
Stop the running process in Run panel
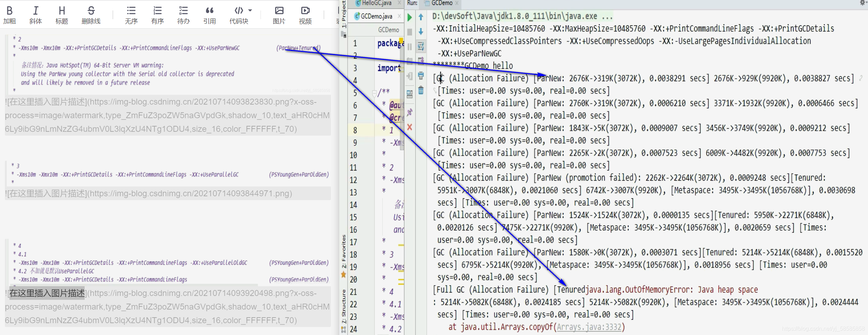[x=410, y=32]
